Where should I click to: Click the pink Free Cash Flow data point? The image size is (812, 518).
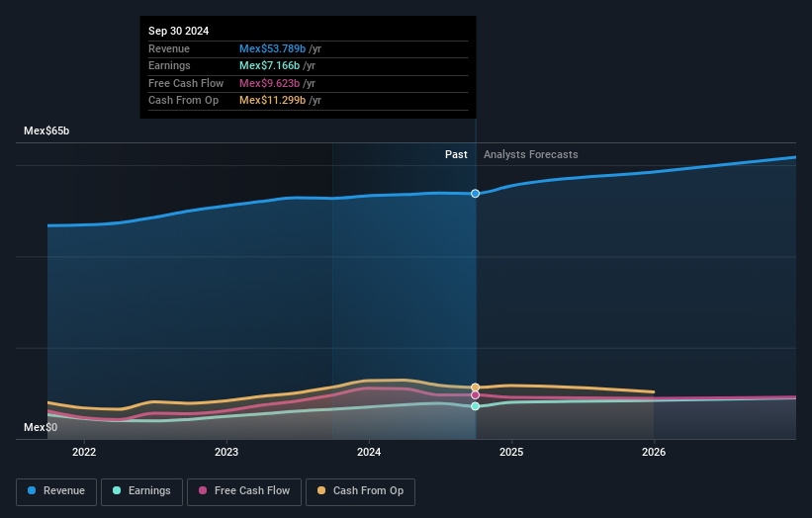pos(475,395)
